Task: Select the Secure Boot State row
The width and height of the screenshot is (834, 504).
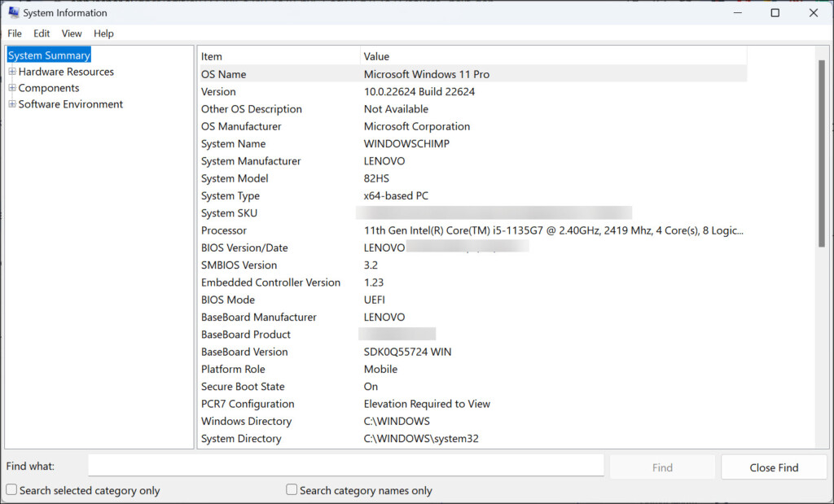Action: pyautogui.click(x=472, y=387)
